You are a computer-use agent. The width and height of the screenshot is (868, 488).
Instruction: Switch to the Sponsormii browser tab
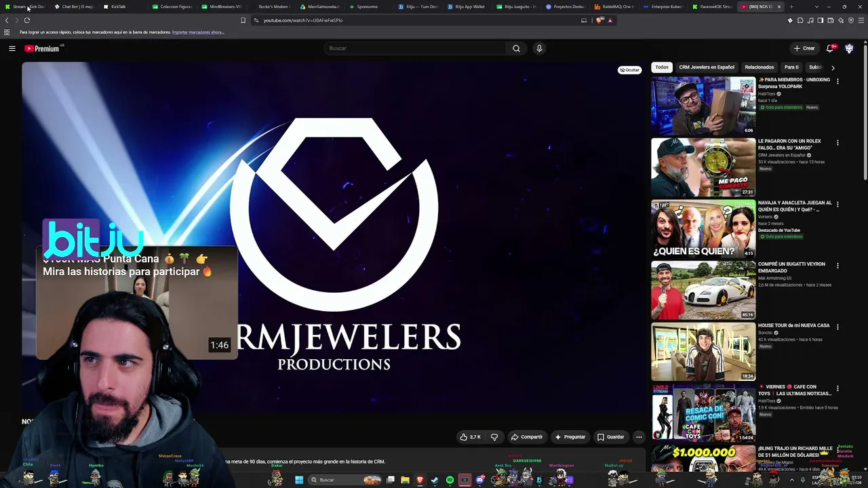click(x=367, y=7)
